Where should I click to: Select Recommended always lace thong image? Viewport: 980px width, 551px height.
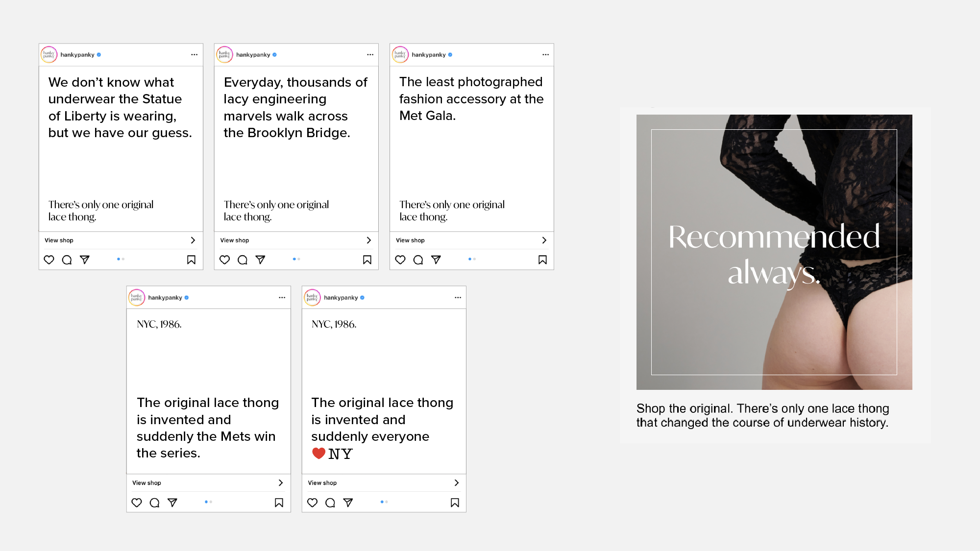pos(774,252)
